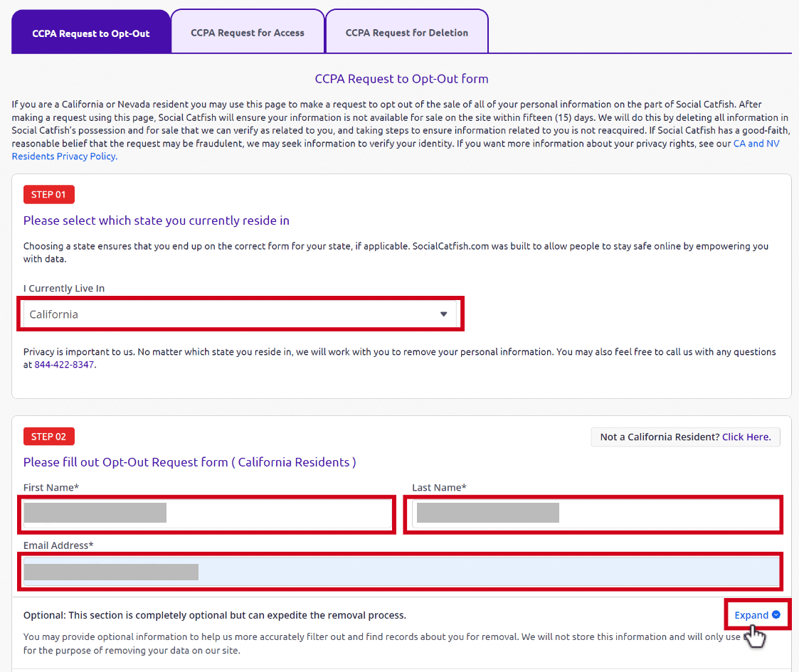799x672 pixels.
Task: Focus the Email Address input field
Action: [x=401, y=572]
